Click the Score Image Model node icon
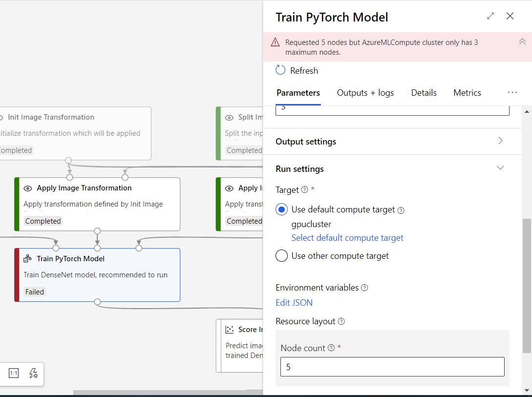 coord(230,330)
